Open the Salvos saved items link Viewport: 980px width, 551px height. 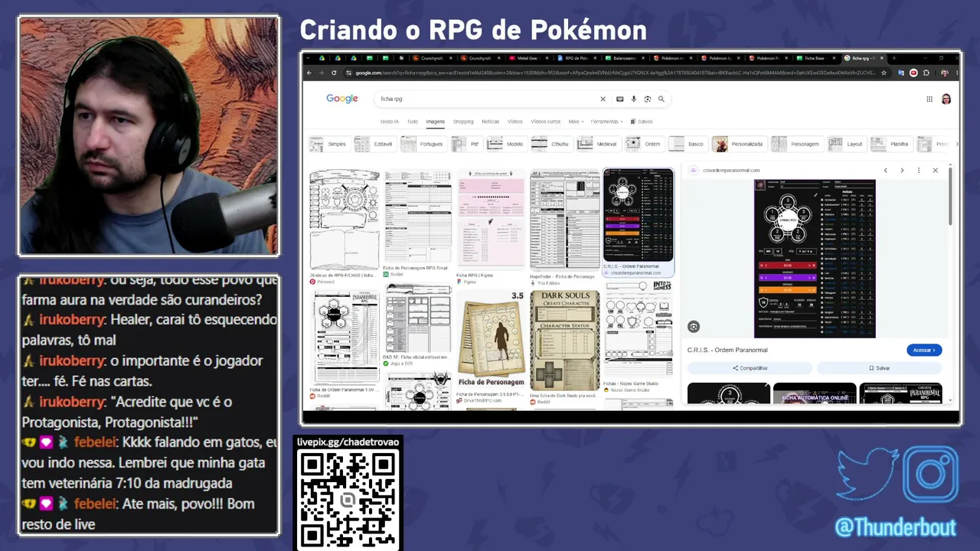(x=642, y=122)
